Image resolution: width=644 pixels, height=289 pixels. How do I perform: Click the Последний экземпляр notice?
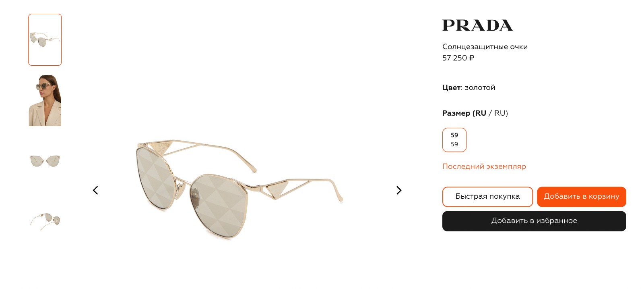pos(484,166)
